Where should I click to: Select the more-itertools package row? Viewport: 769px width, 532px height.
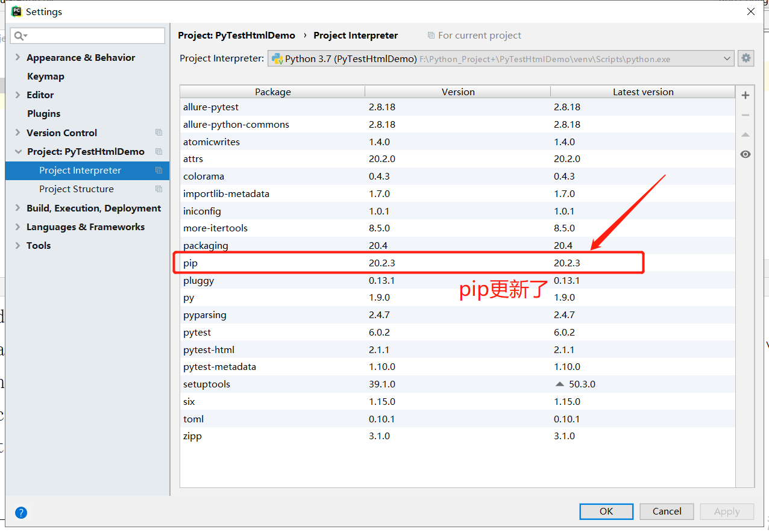[457, 228]
